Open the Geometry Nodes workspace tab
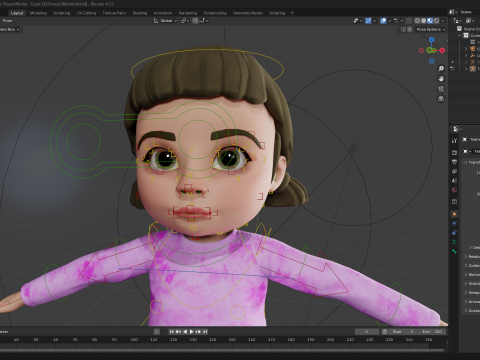Image resolution: width=480 pixels, height=360 pixels. [x=248, y=13]
